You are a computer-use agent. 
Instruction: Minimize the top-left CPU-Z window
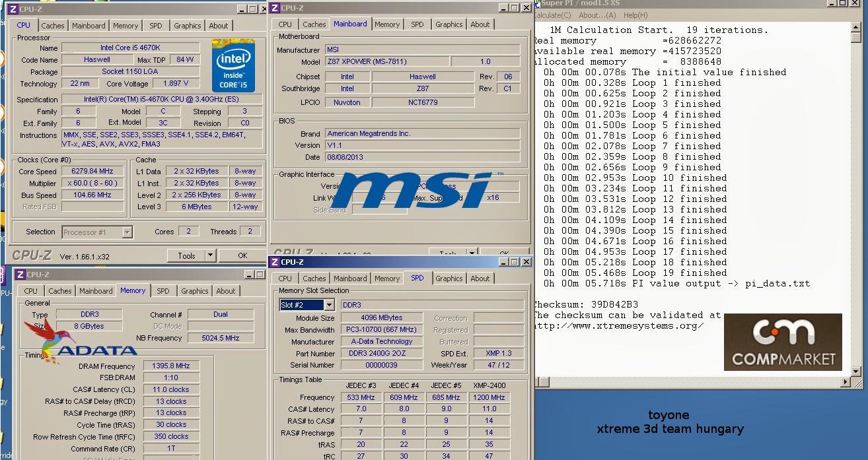tap(242, 9)
